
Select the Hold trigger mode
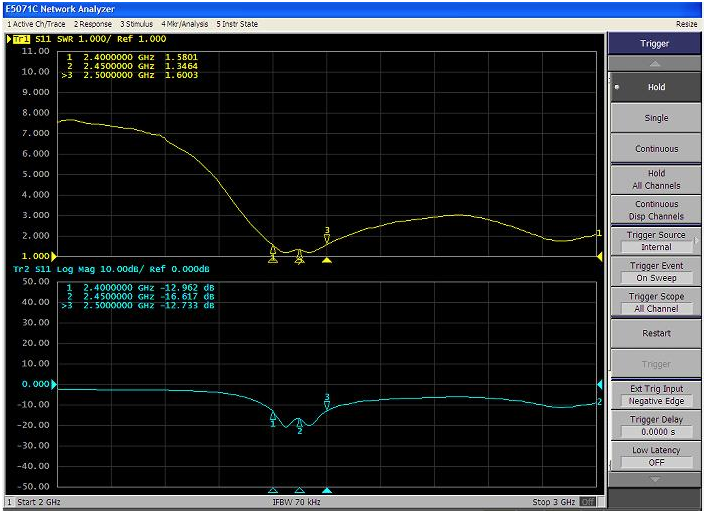tap(656, 87)
